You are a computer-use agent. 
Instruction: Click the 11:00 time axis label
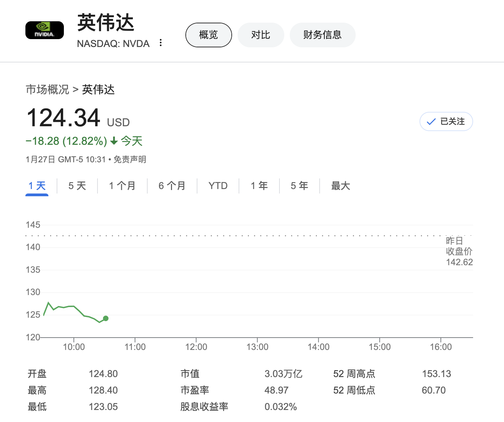pyautogui.click(x=135, y=347)
